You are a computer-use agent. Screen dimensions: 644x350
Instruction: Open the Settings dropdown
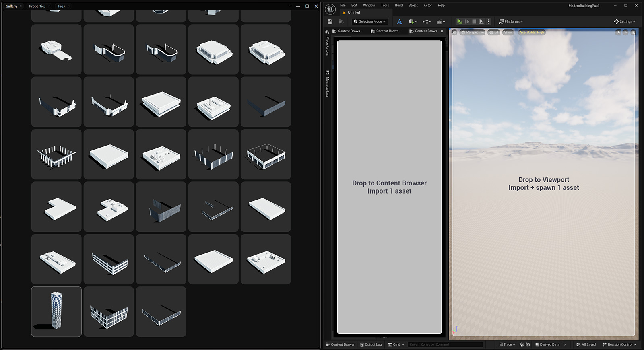[x=625, y=21]
